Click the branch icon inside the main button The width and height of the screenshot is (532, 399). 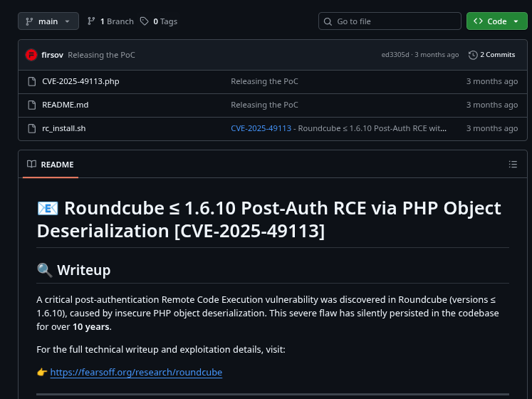tap(29, 21)
